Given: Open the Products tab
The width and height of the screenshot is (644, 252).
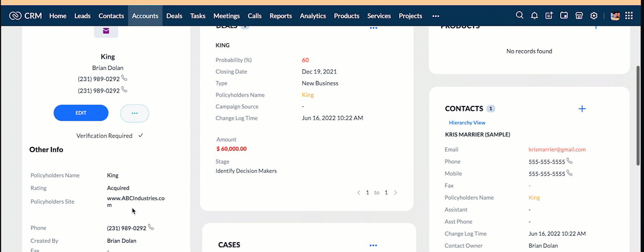Looking at the screenshot, I should click(x=347, y=16).
